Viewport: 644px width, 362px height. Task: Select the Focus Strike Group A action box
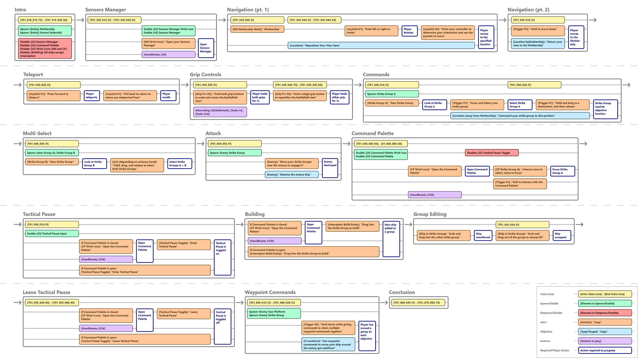pyautogui.click(x=563, y=171)
